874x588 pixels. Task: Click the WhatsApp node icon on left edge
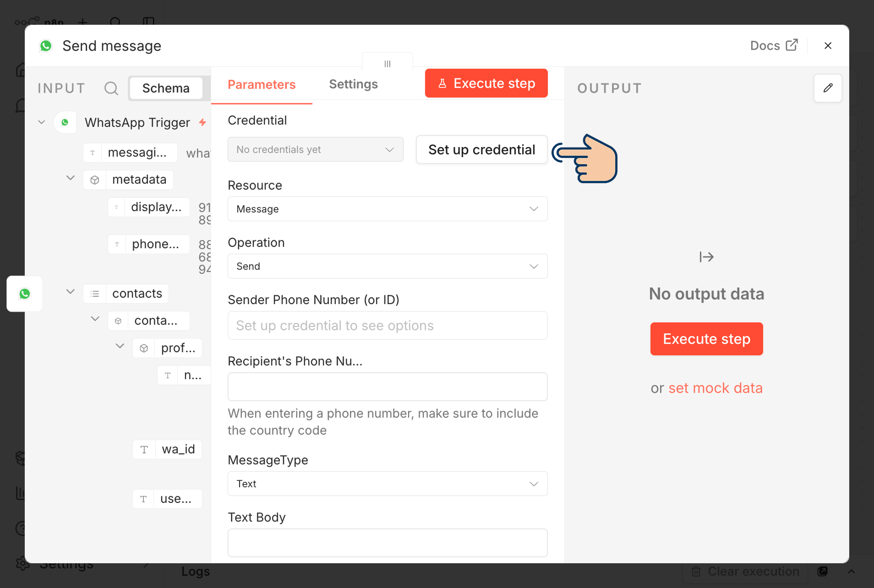click(x=25, y=294)
